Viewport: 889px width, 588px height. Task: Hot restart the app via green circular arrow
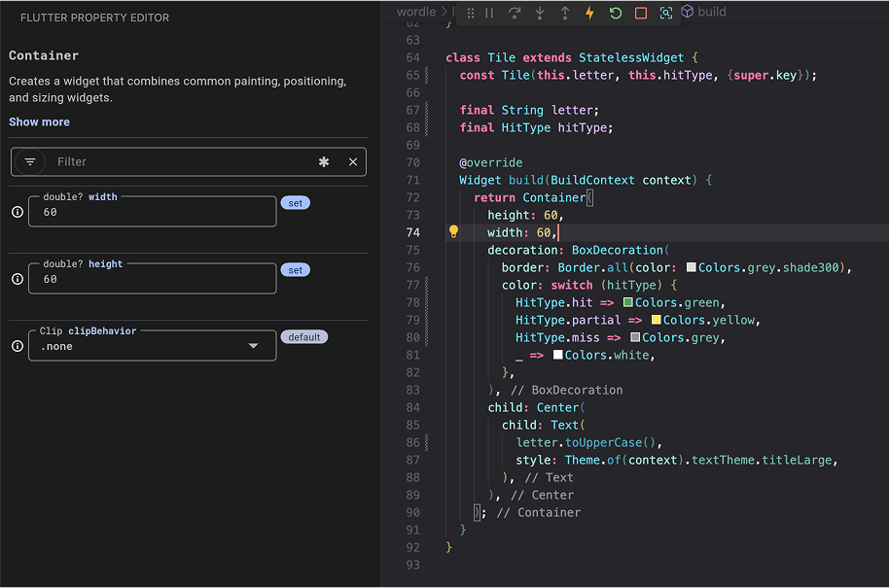click(616, 12)
